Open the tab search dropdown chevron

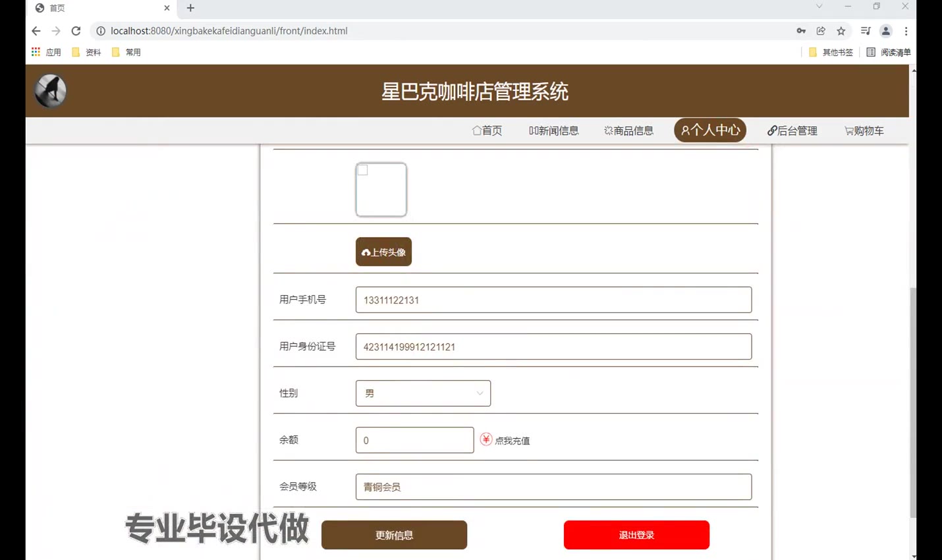pos(819,7)
